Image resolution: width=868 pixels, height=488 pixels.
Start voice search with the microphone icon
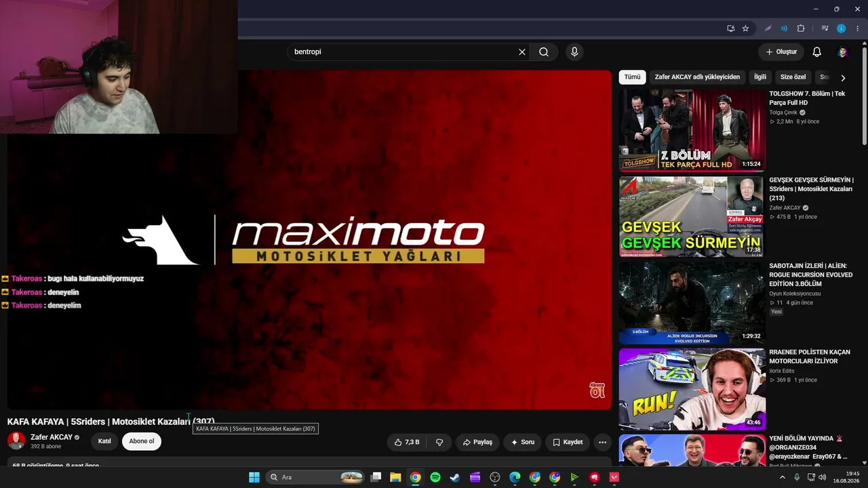pyautogui.click(x=574, y=52)
